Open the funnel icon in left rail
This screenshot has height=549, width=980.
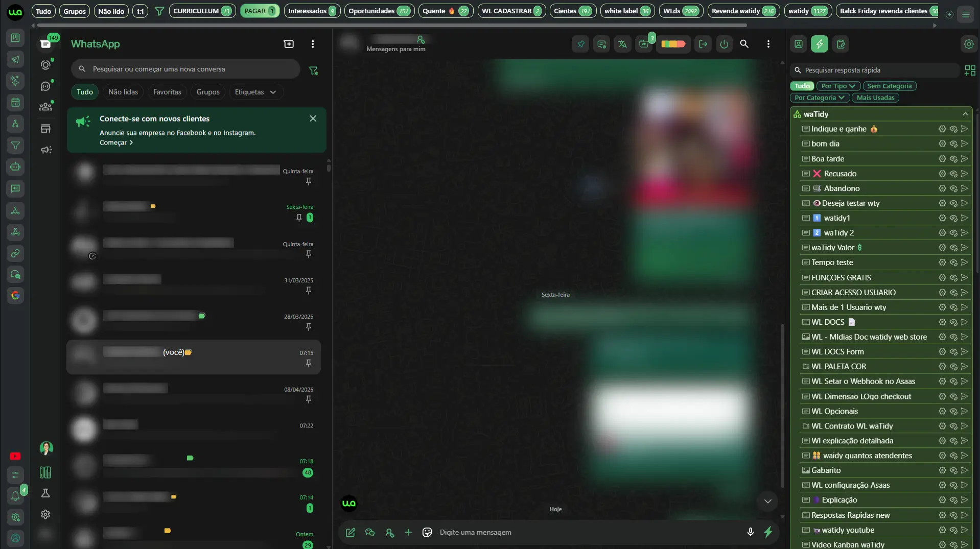15,146
